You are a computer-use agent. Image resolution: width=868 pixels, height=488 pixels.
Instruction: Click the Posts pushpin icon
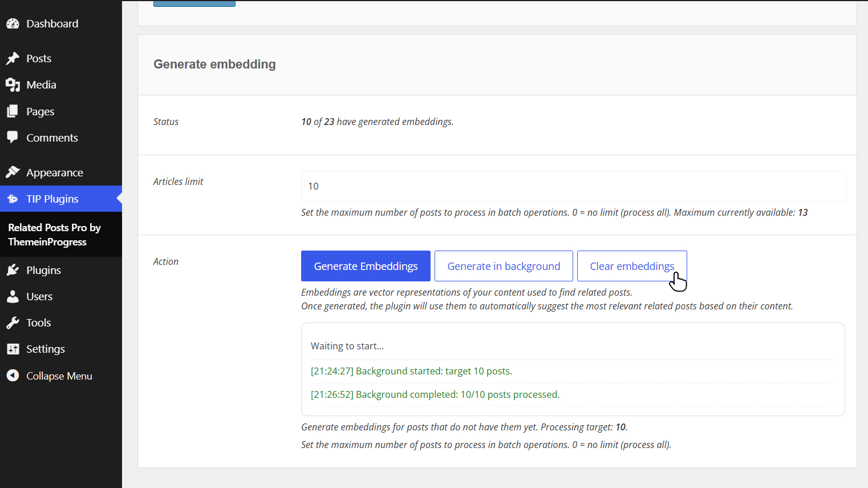(x=13, y=58)
